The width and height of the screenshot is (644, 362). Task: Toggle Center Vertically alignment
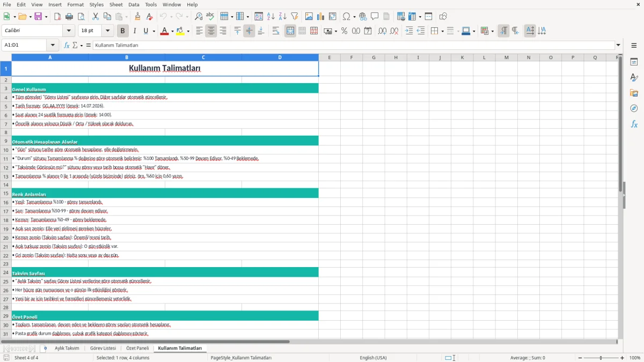coord(249,31)
